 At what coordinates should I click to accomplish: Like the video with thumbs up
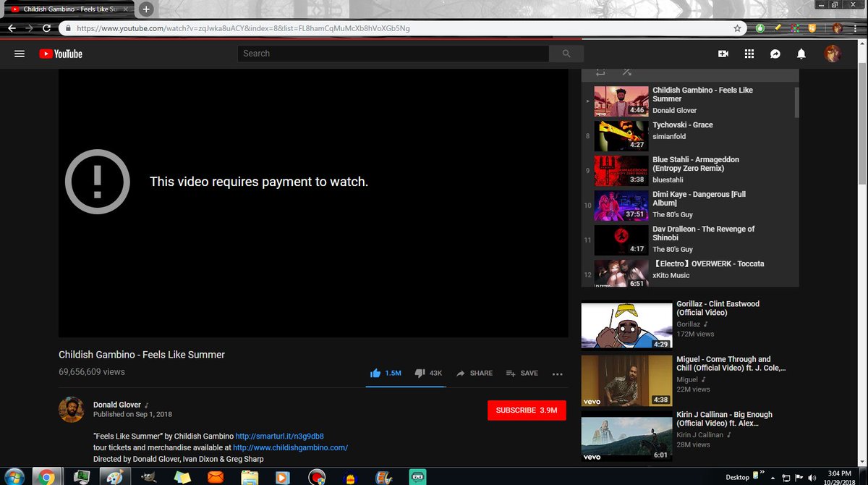click(385, 373)
